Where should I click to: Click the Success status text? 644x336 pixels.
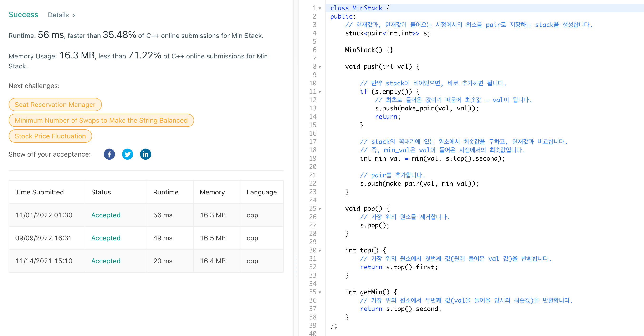click(23, 15)
